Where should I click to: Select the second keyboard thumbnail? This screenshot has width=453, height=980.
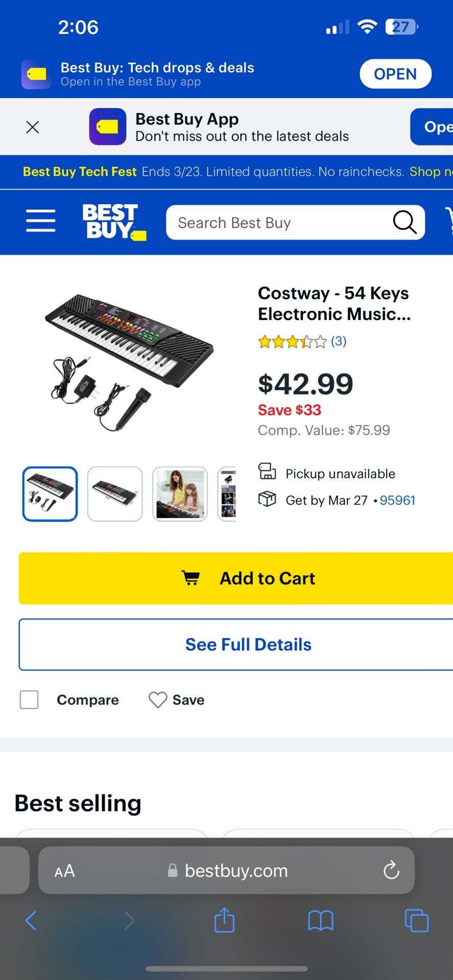click(x=115, y=494)
